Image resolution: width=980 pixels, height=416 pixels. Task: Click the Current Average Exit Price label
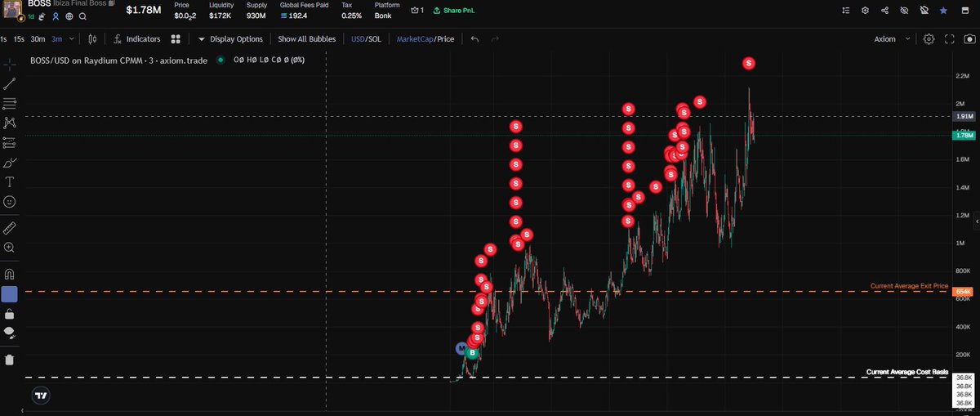[909, 286]
